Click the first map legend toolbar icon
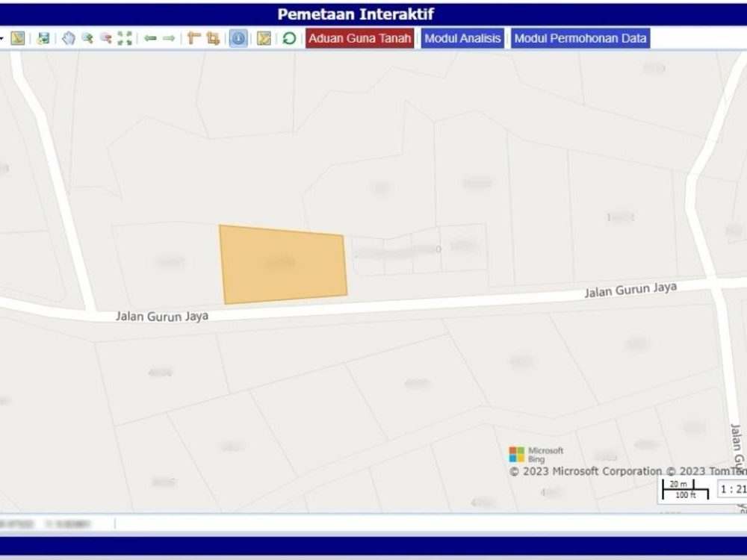 pyautogui.click(x=18, y=38)
